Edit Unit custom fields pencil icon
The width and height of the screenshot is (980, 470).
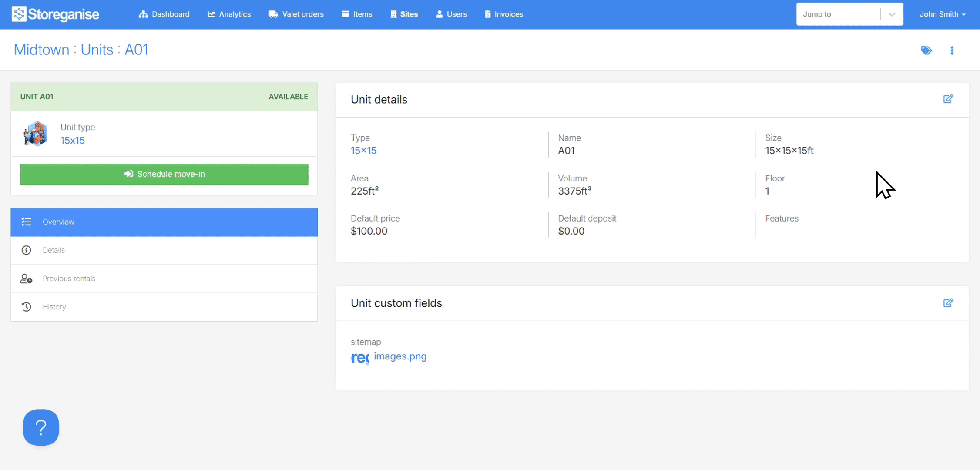tap(948, 303)
